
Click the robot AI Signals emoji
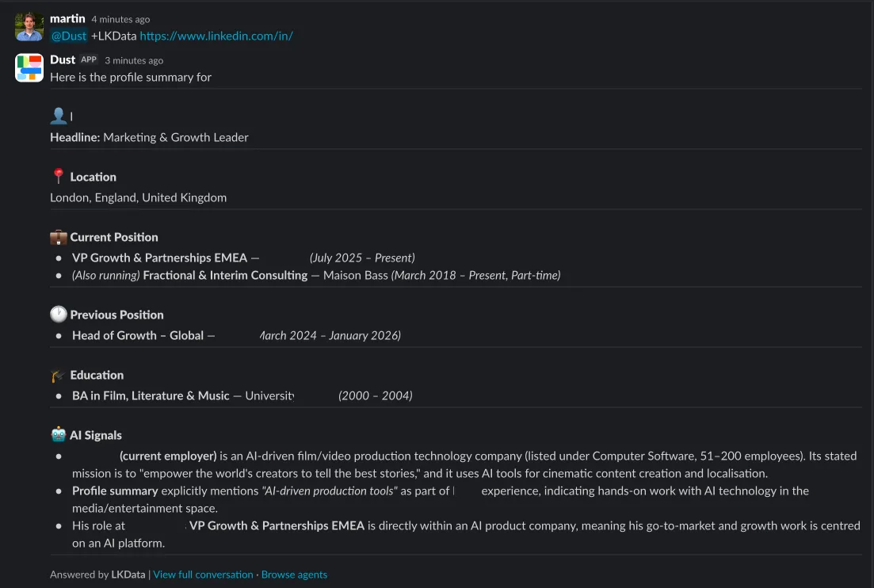coord(58,435)
